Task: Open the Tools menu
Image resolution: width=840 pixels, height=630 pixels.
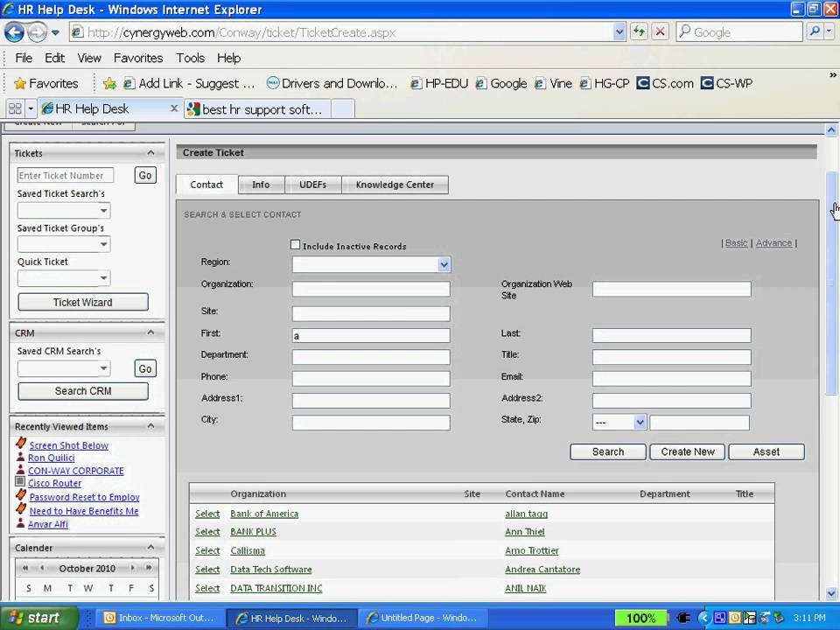Action: click(x=190, y=58)
